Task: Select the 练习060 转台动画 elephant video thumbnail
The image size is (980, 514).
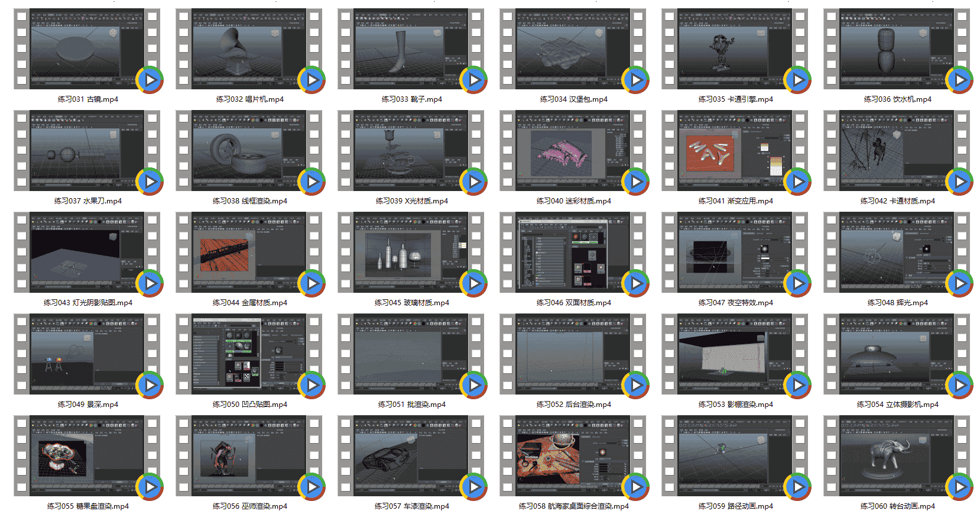Action: click(897, 456)
